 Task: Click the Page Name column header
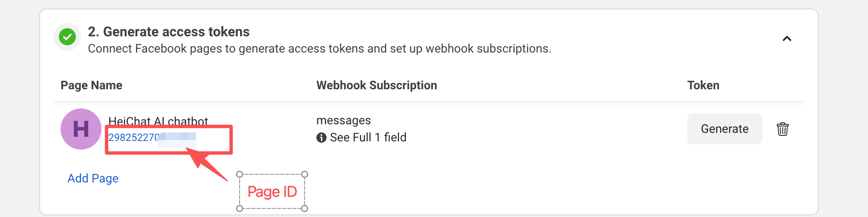[91, 85]
